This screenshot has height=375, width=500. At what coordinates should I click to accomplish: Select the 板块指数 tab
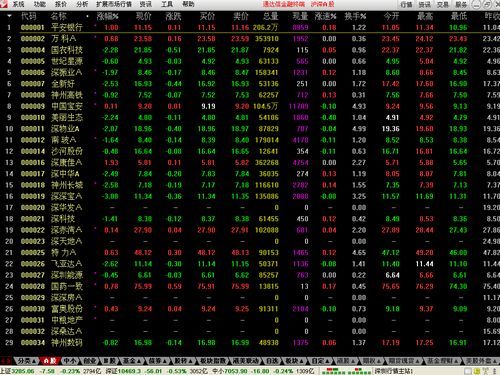click(213, 361)
